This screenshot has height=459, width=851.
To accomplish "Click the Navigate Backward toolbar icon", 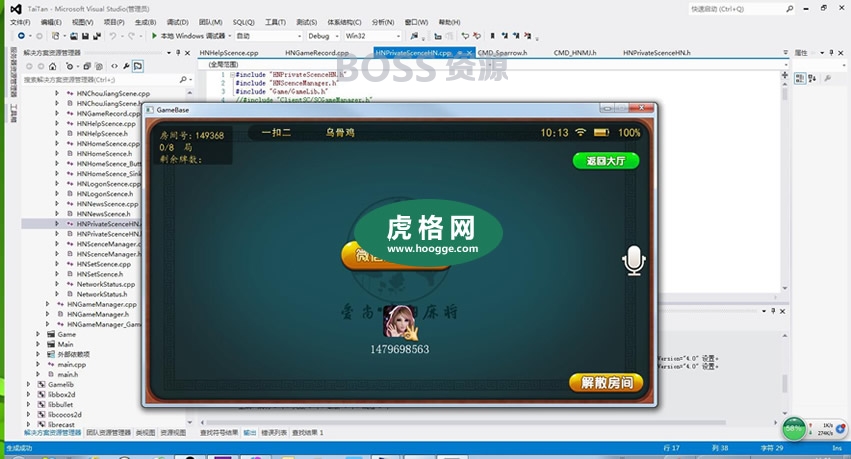I will click(21, 36).
